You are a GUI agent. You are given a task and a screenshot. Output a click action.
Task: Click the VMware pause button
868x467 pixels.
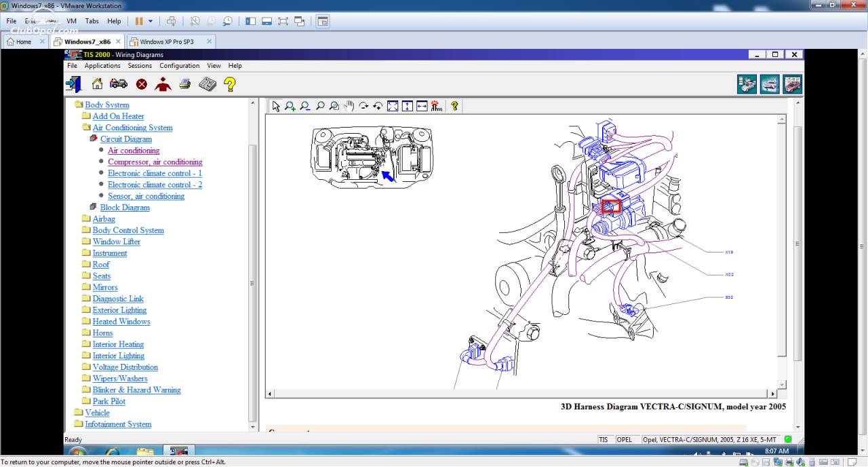coord(139,21)
